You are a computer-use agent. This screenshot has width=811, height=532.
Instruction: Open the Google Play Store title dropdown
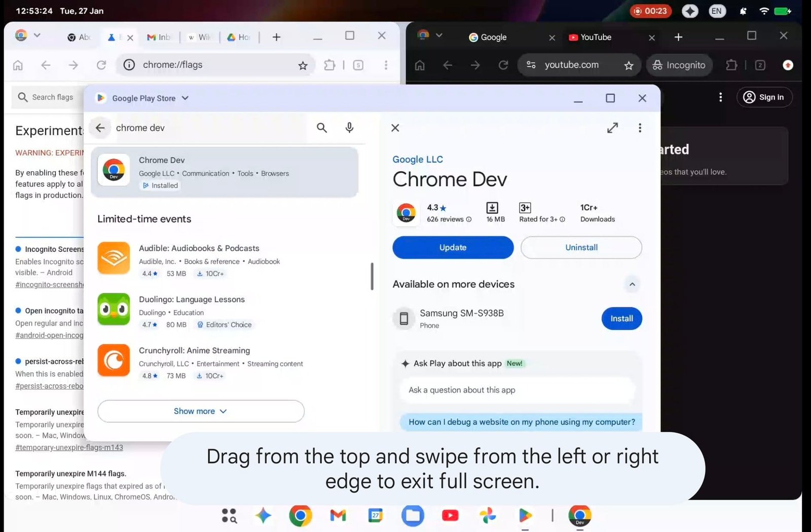(x=185, y=98)
